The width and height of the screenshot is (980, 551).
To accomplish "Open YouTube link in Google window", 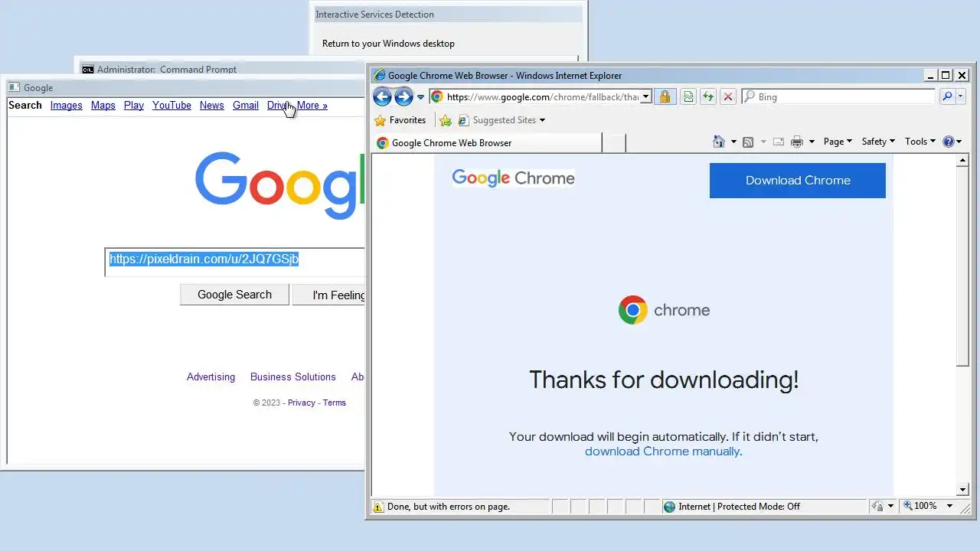I will [x=171, y=106].
